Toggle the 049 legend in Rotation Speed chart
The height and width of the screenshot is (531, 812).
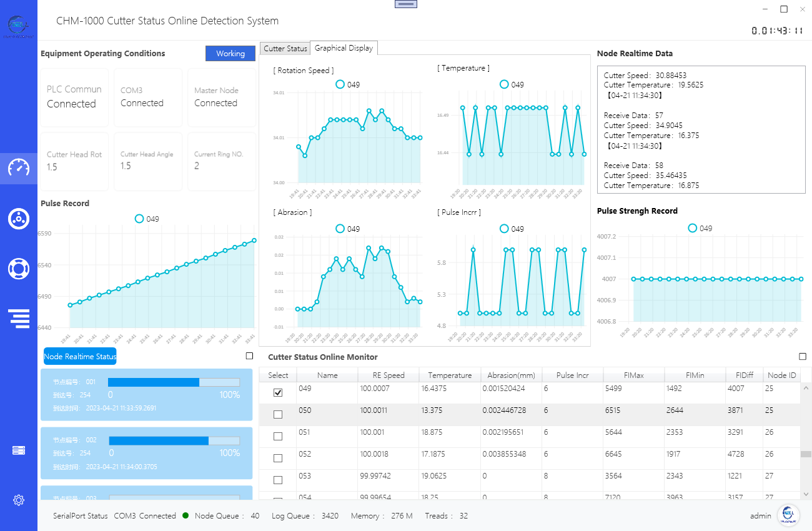tap(347, 84)
